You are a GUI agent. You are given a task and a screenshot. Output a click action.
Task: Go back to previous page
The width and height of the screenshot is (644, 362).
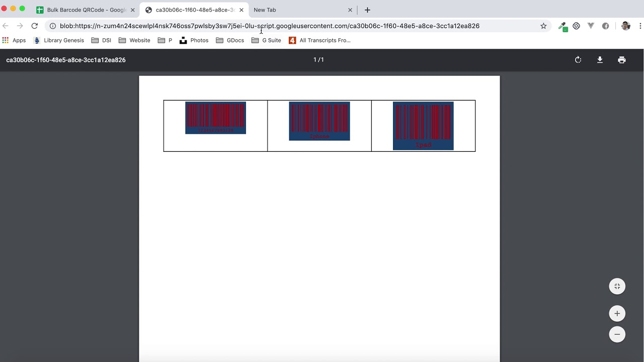point(6,26)
